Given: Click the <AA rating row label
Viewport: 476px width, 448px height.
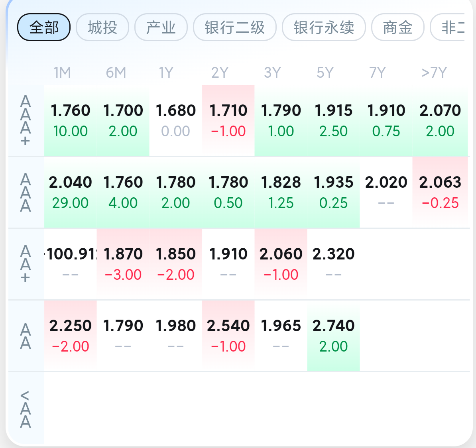Looking at the screenshot, I should [x=26, y=409].
